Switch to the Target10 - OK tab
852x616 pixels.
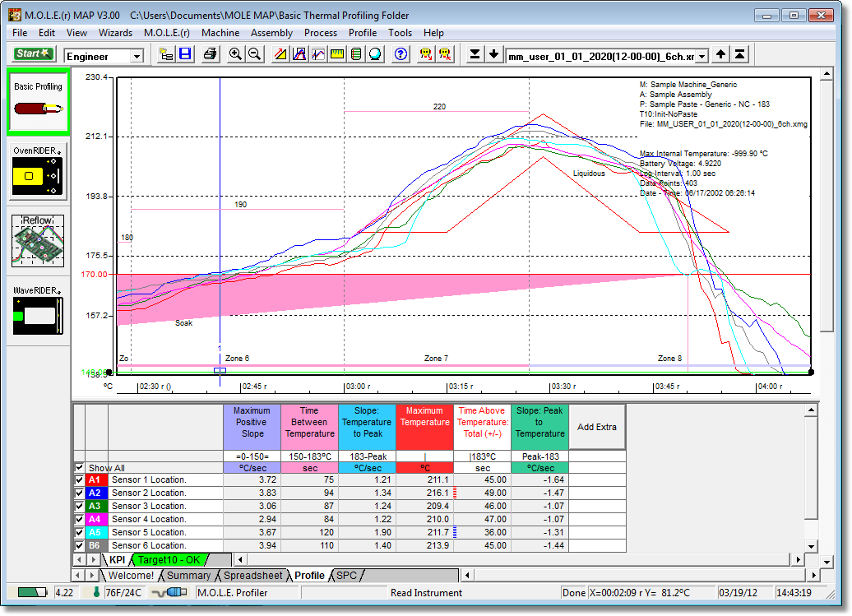pos(169,559)
